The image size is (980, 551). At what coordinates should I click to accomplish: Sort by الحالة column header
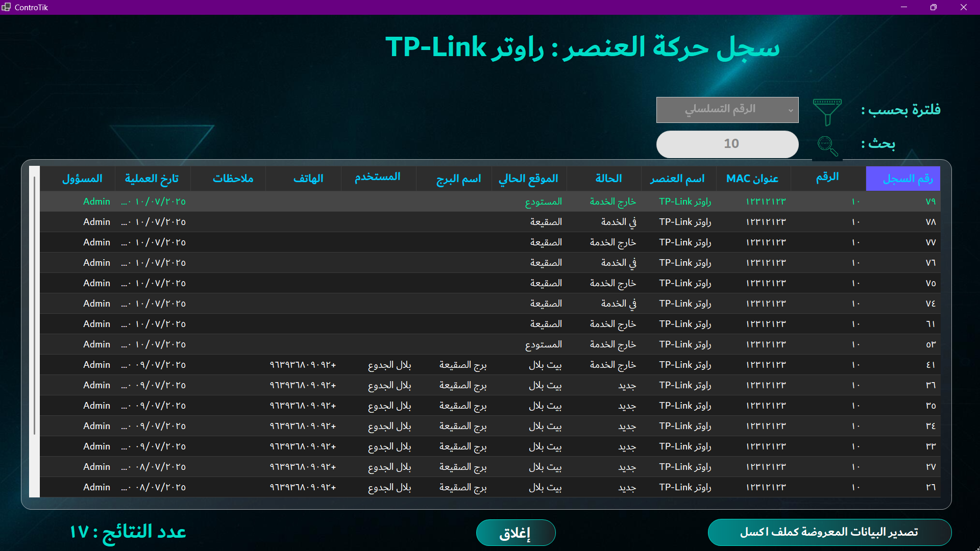click(x=604, y=179)
